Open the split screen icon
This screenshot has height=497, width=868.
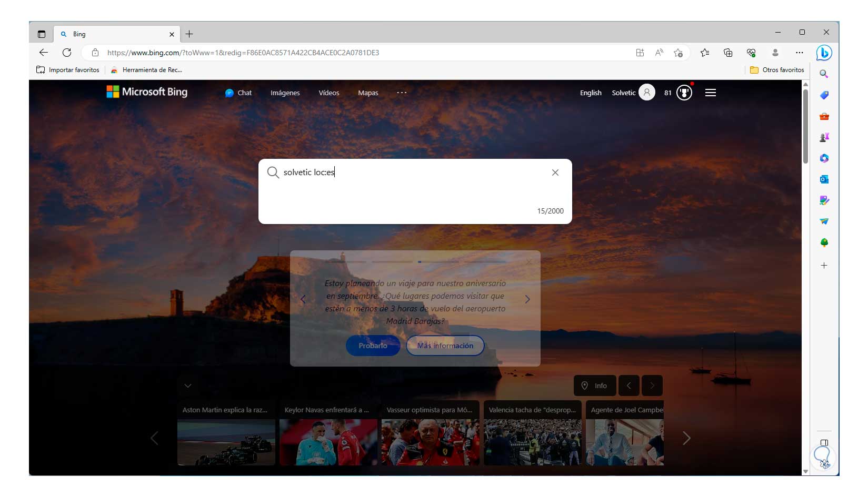(x=640, y=53)
